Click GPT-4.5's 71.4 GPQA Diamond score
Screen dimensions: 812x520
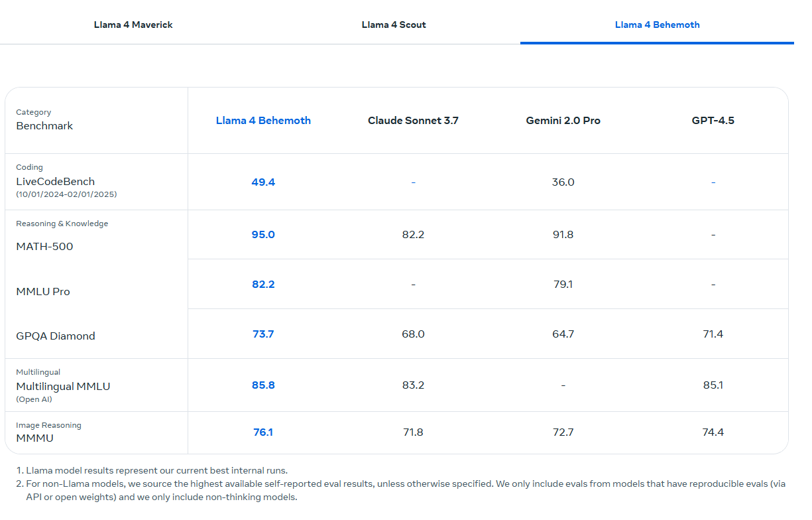(x=713, y=334)
